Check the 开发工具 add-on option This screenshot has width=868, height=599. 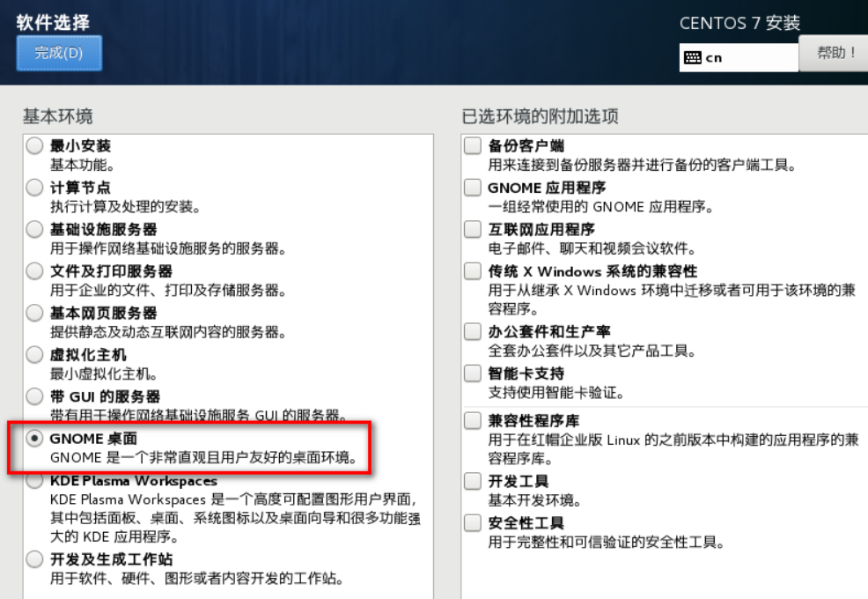click(x=473, y=481)
